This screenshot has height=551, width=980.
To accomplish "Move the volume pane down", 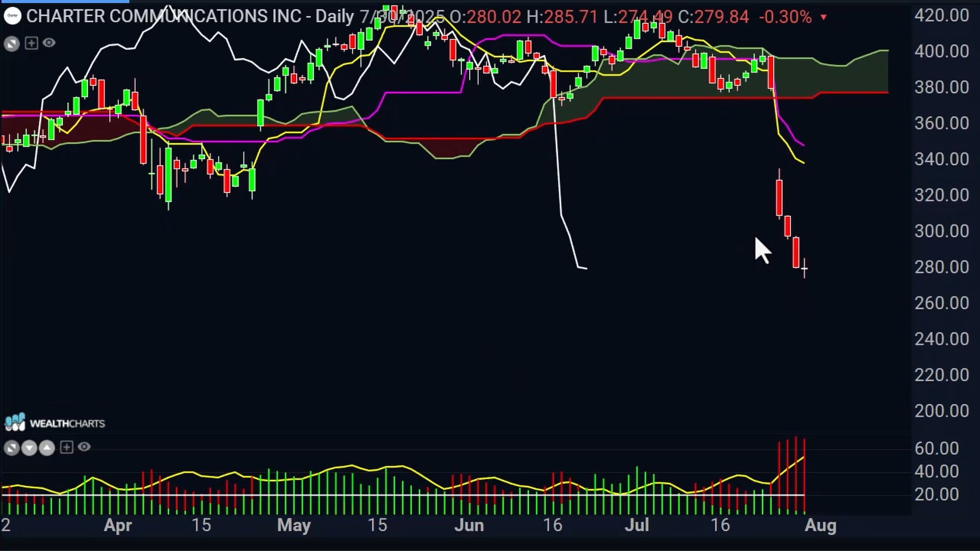I will click(29, 448).
